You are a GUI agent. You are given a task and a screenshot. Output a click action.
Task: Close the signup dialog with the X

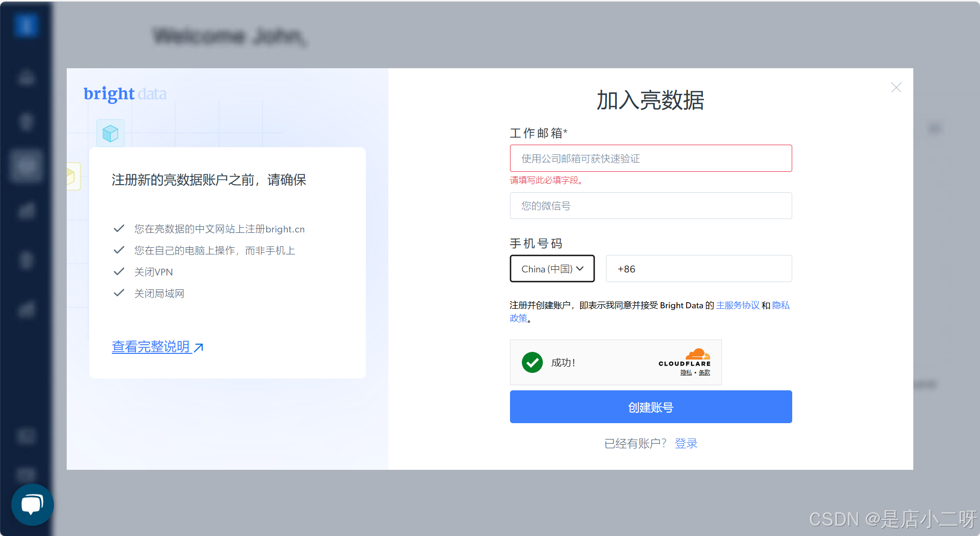[x=896, y=88]
